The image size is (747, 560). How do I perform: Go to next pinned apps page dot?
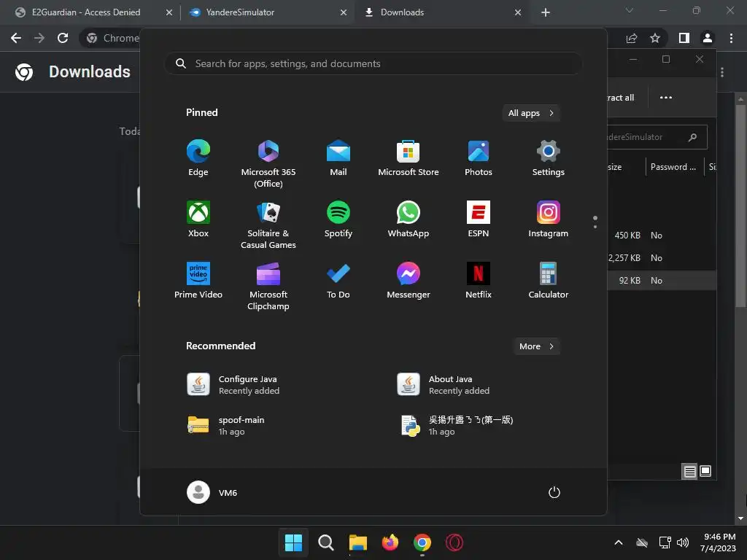(595, 227)
